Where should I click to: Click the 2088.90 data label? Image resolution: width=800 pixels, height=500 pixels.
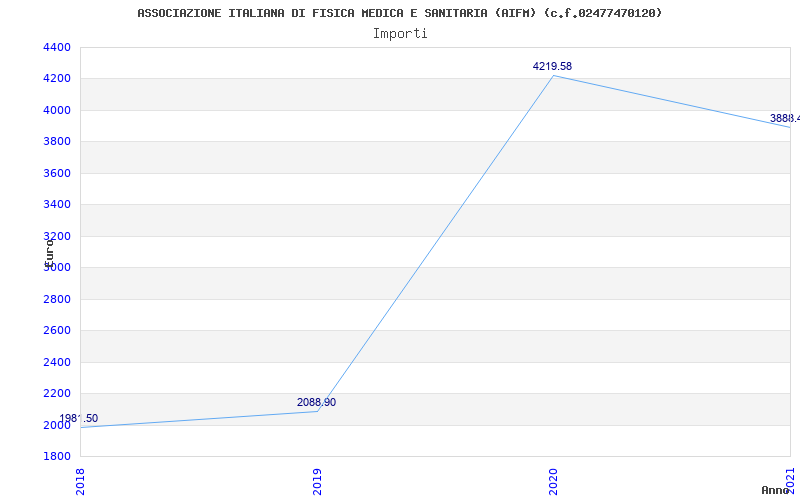pyautogui.click(x=316, y=403)
